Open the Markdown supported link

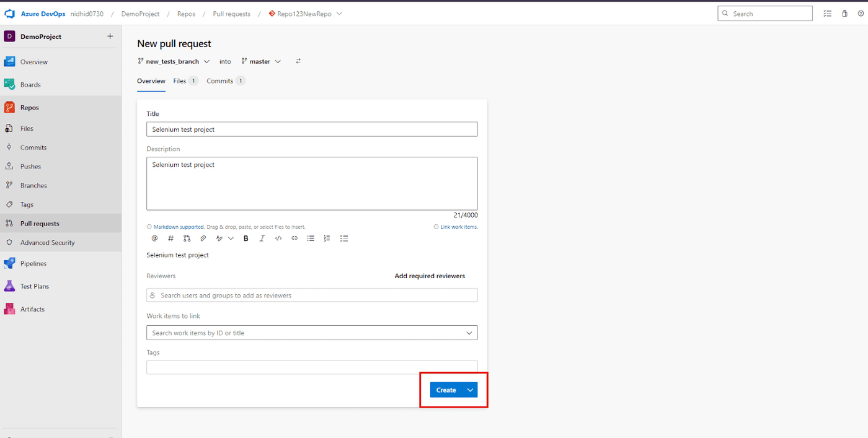point(179,227)
